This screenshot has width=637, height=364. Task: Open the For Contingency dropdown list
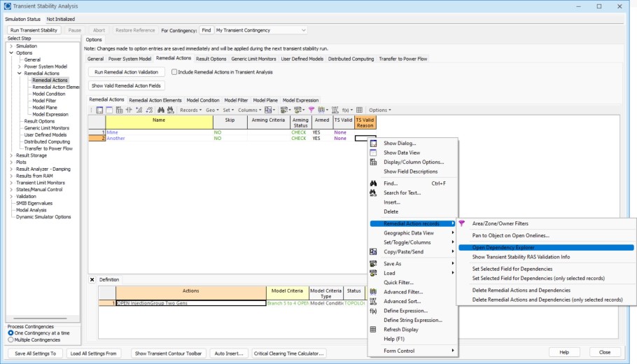pos(303,30)
